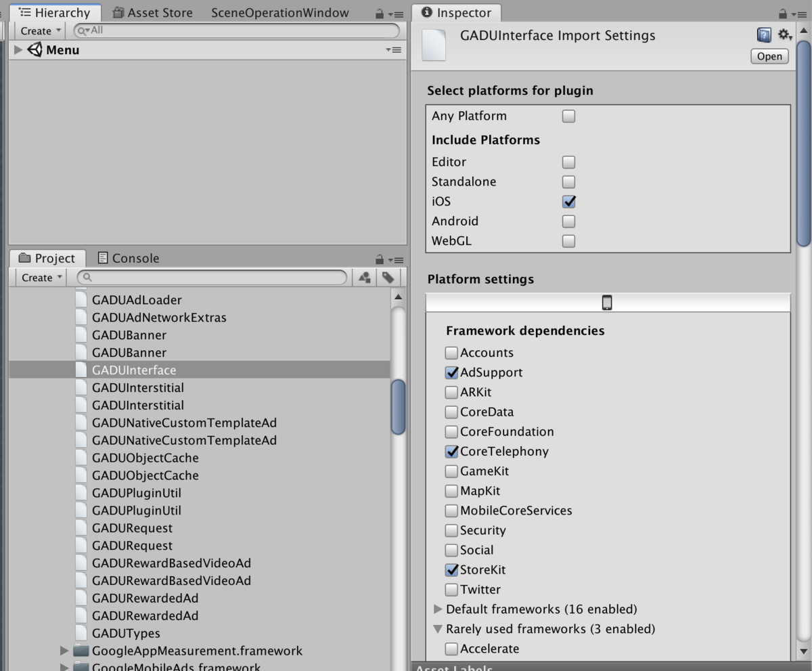Open the Project Create dropdown
The width and height of the screenshot is (812, 671).
click(41, 278)
